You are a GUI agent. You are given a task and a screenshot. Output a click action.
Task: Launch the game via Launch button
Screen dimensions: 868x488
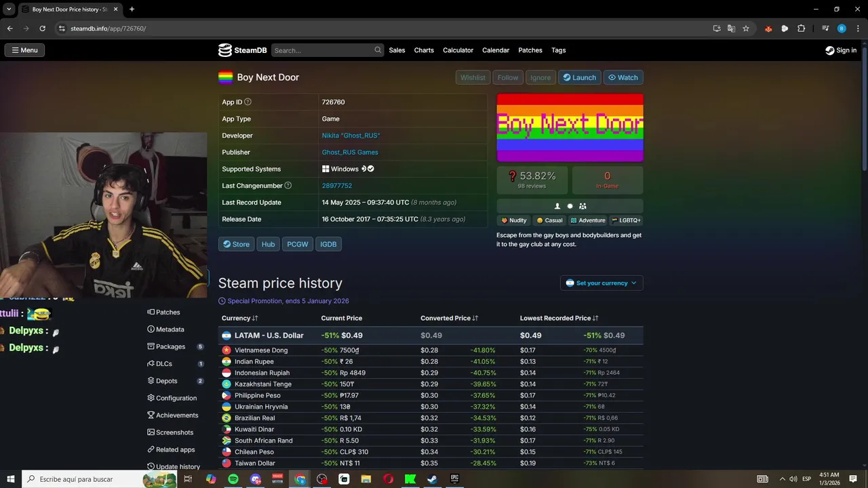coord(580,77)
